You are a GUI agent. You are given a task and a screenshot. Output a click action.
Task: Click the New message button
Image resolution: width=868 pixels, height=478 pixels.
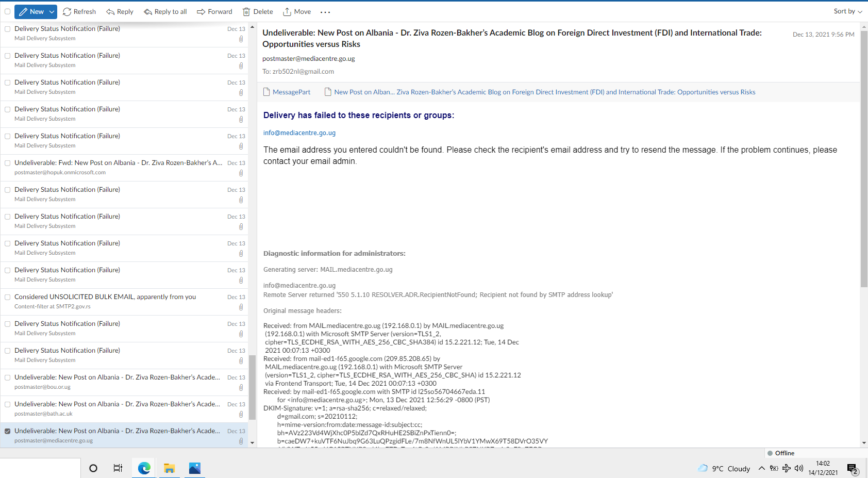(31, 11)
